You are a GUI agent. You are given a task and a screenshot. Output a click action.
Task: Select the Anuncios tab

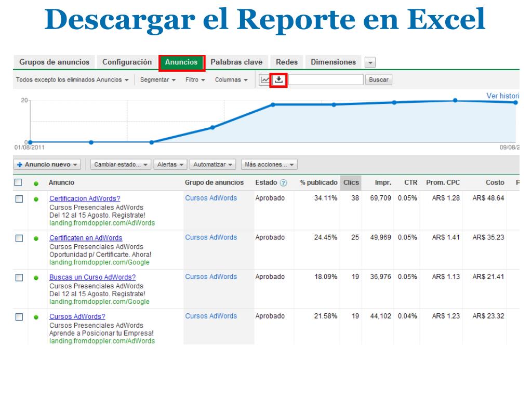(181, 62)
